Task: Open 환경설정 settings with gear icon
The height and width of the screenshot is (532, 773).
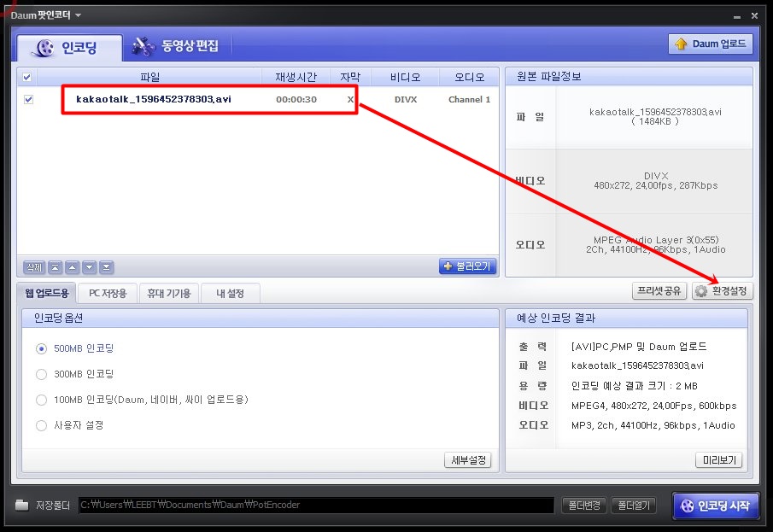Action: pos(723,291)
